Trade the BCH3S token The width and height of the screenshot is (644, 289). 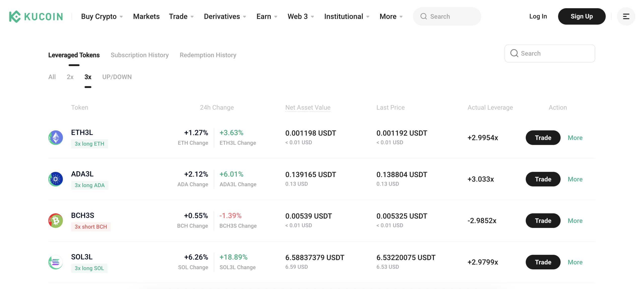tap(543, 221)
